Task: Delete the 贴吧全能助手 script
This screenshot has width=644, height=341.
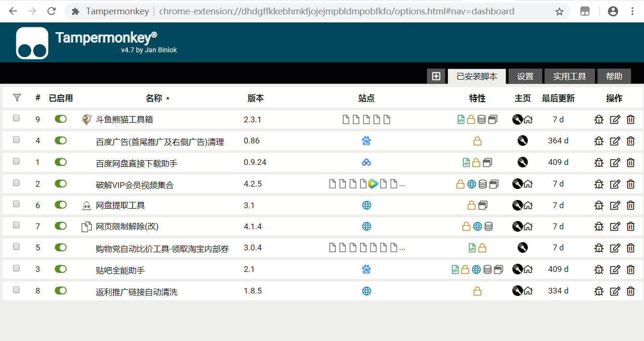Action: point(631,270)
